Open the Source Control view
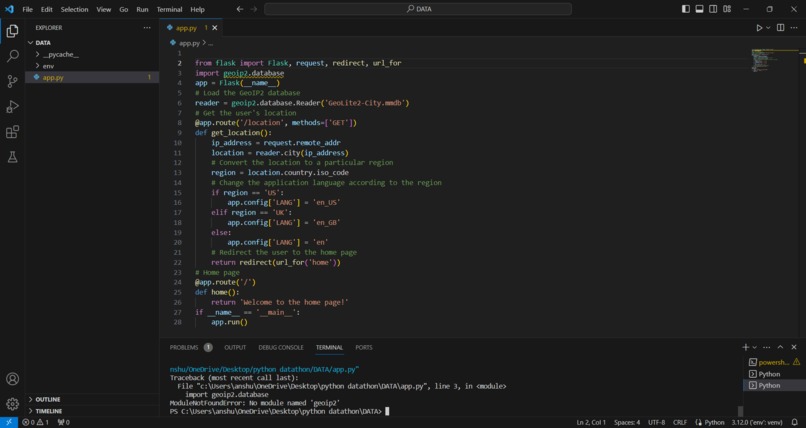Viewport: 806px width, 428px height. (x=12, y=81)
